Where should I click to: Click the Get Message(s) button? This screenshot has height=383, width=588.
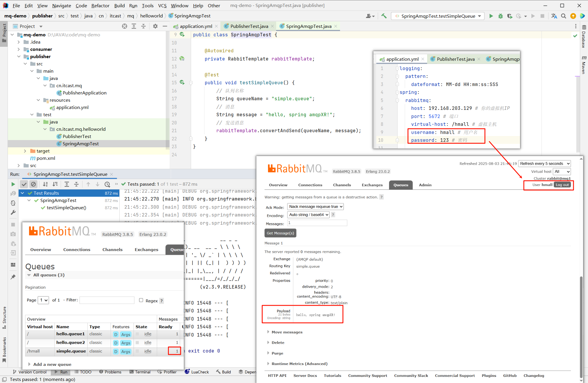(x=280, y=233)
